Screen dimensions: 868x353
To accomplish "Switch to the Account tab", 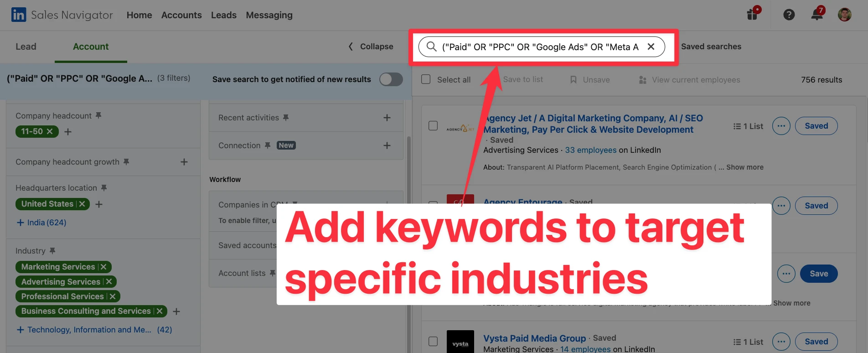I will point(91,47).
